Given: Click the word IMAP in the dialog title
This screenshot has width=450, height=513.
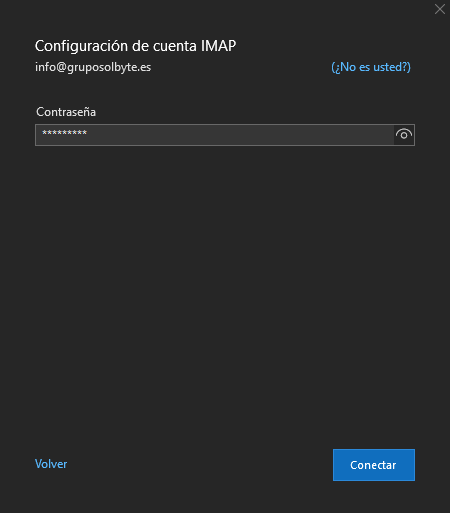Looking at the screenshot, I should pyautogui.click(x=218, y=46).
